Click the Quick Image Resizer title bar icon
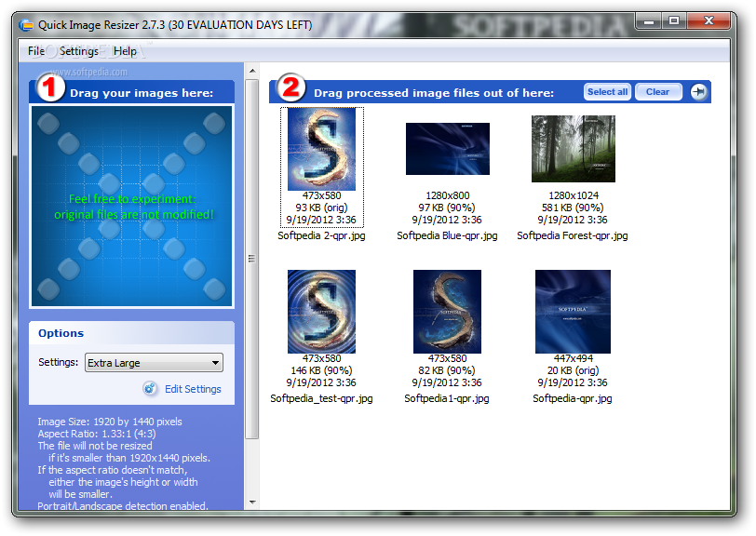Screen dimensions: 756x536 pyautogui.click(x=26, y=25)
